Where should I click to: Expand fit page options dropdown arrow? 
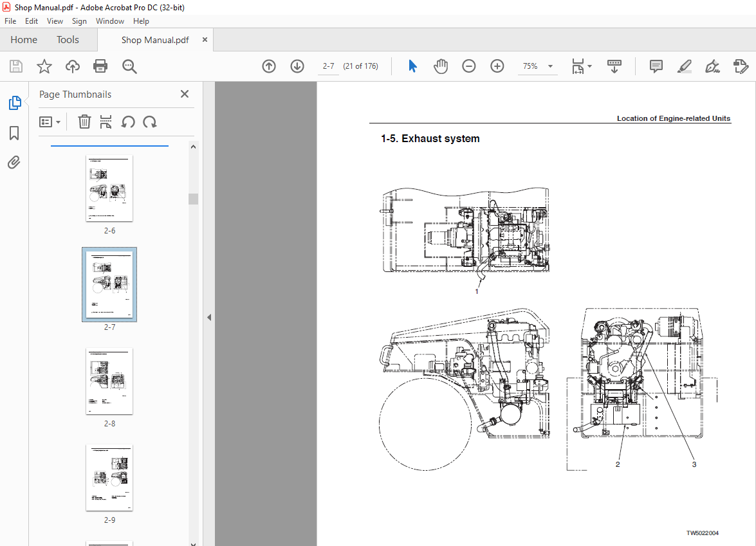point(589,66)
